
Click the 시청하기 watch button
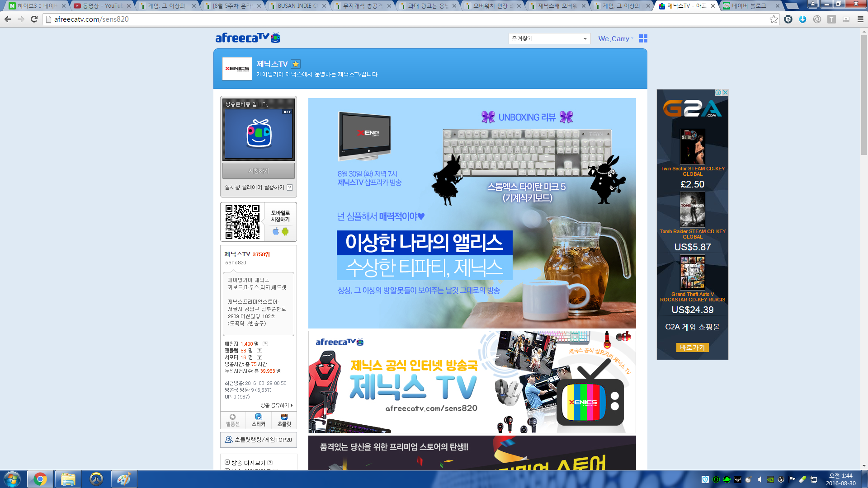(259, 171)
